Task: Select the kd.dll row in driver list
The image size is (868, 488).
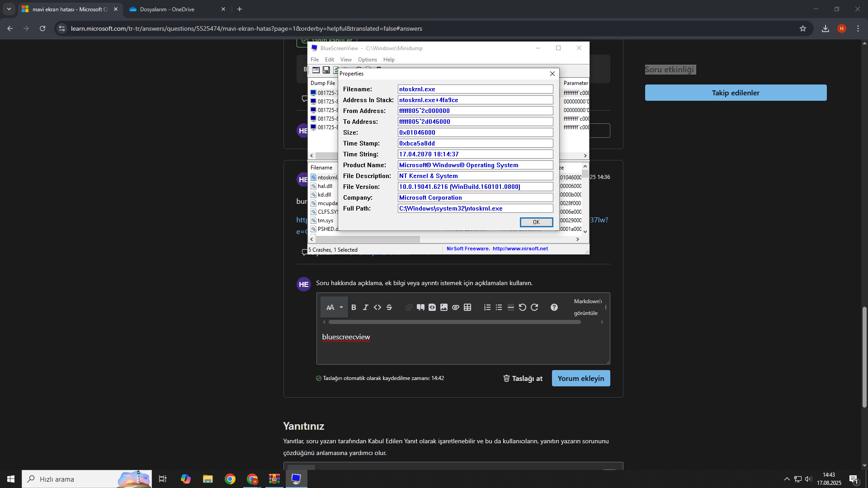Action: 324,194
